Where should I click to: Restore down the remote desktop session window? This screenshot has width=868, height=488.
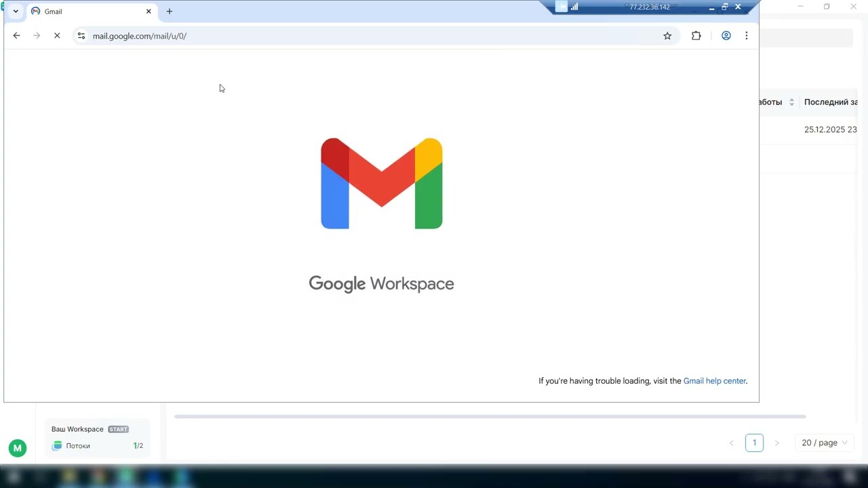724,7
